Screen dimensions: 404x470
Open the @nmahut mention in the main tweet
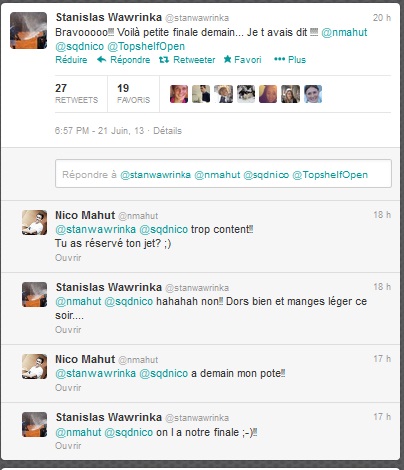click(344, 32)
